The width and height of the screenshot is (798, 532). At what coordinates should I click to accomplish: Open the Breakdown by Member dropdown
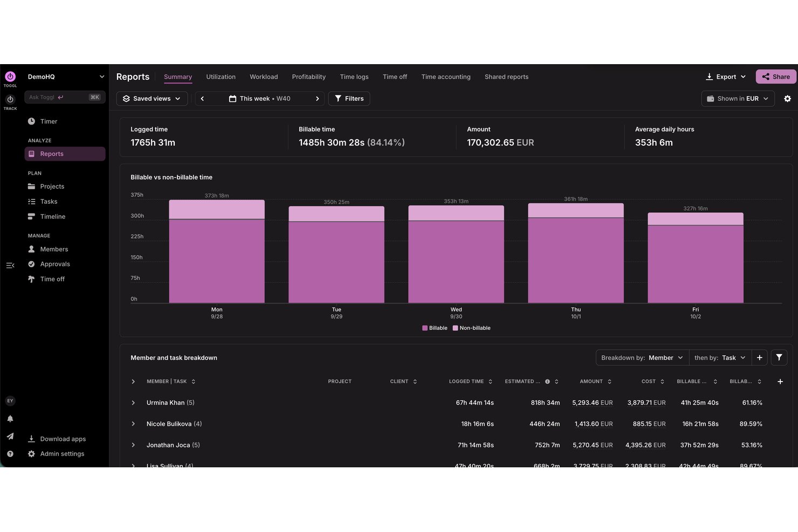point(642,358)
